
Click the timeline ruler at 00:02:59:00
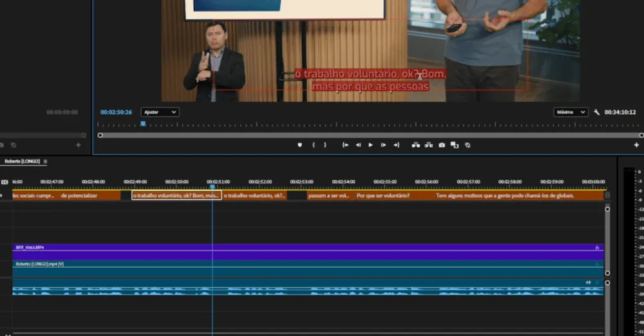click(x=552, y=182)
